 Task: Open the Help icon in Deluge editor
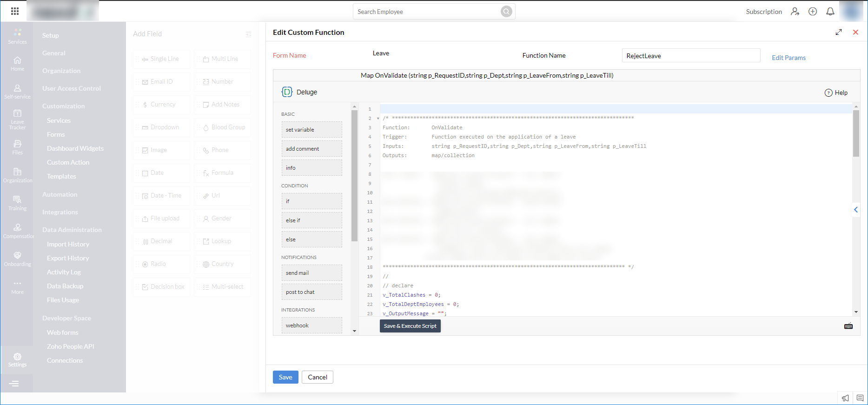[x=828, y=93]
